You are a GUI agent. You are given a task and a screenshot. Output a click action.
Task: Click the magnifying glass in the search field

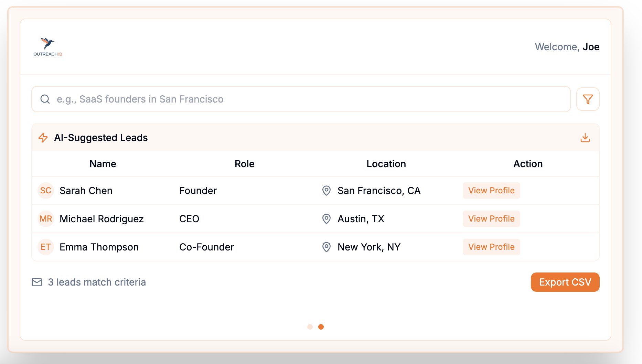tap(45, 99)
